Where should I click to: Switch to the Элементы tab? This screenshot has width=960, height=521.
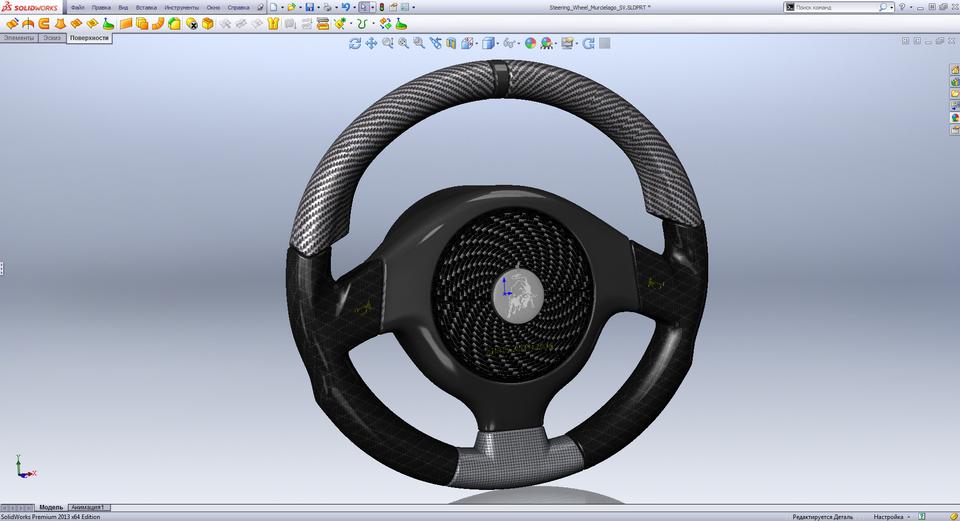pyautogui.click(x=19, y=38)
